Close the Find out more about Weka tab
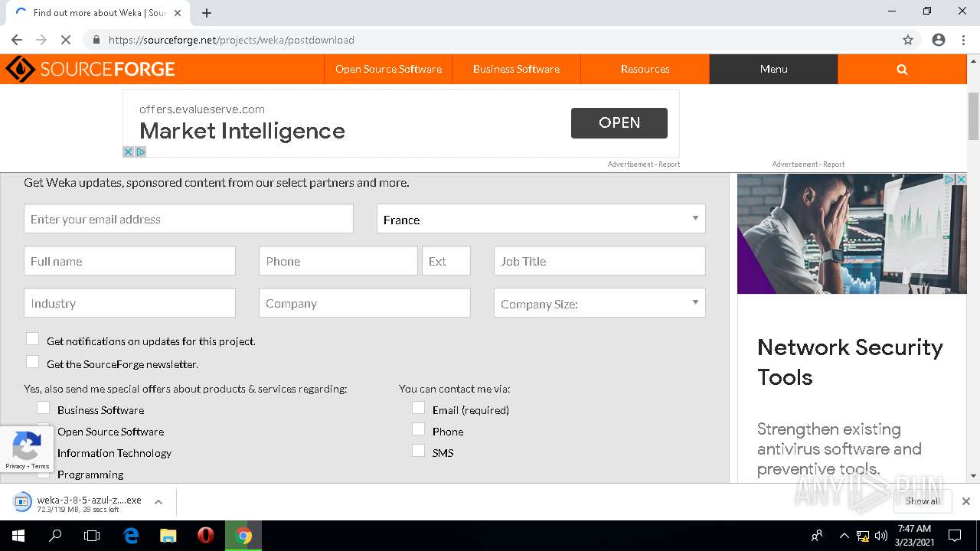 tap(178, 12)
